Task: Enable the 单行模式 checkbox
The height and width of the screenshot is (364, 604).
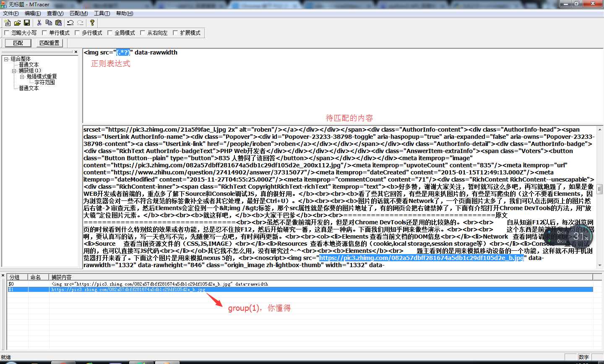Action: (44, 33)
